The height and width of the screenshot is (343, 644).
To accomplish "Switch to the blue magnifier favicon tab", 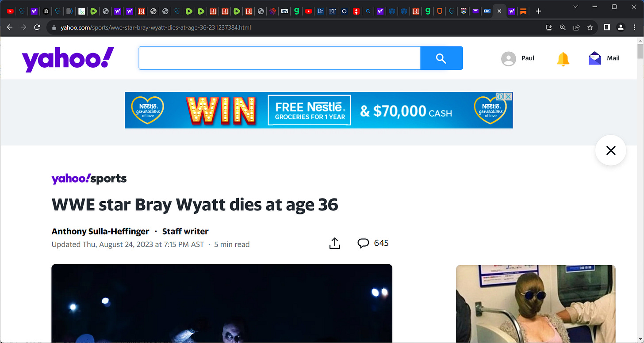I will tap(368, 11).
